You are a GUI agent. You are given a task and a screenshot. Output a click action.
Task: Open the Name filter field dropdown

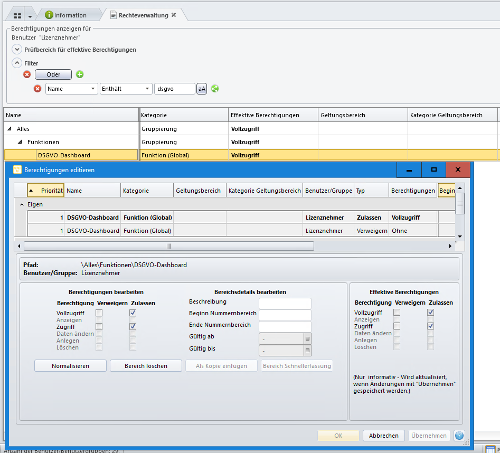93,89
